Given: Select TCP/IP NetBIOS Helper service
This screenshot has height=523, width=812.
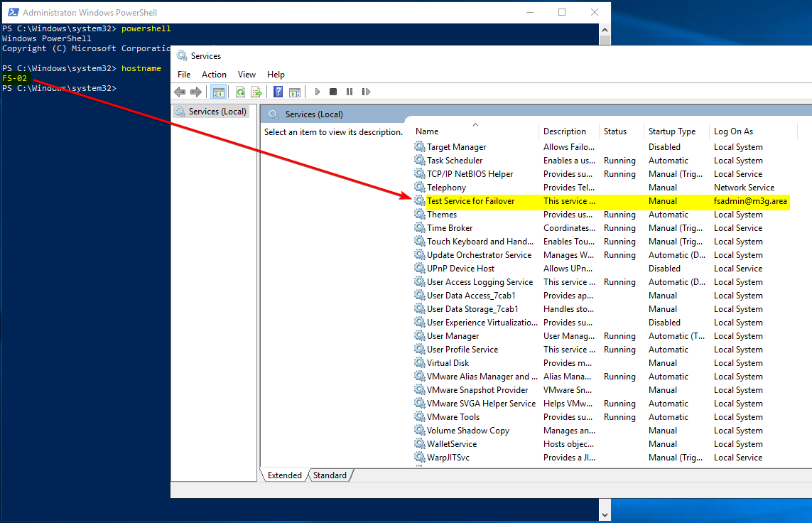Looking at the screenshot, I should pos(470,174).
